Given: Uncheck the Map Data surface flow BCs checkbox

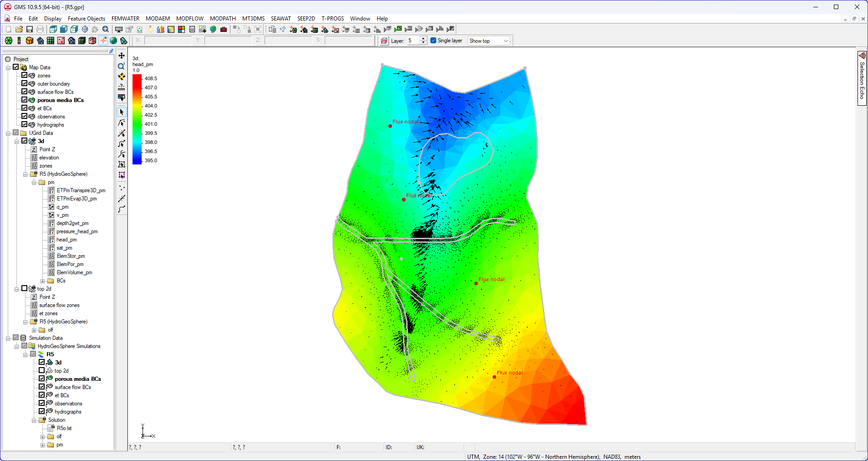Looking at the screenshot, I should point(25,92).
